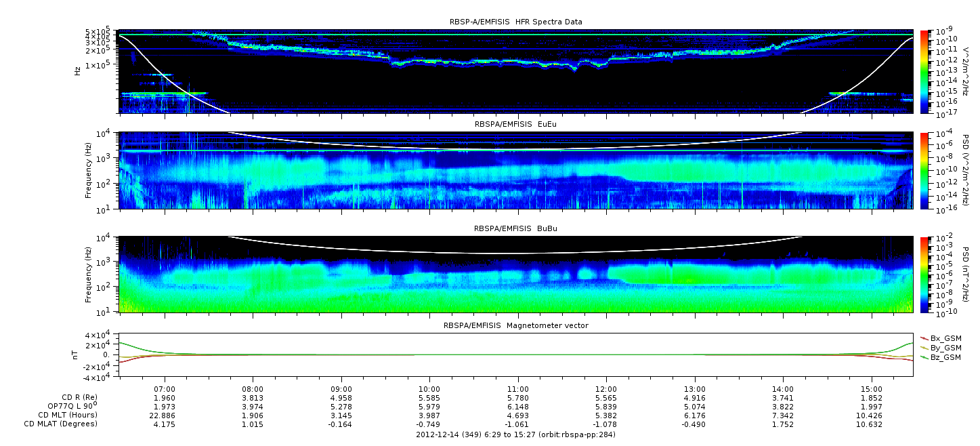The height and width of the screenshot is (446, 980).
Task: Click the 11:00 time axis tick label
Action: click(x=517, y=388)
